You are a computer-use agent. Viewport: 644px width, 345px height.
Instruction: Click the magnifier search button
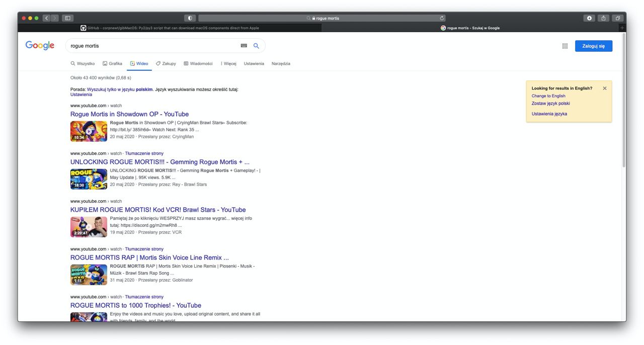(x=256, y=46)
